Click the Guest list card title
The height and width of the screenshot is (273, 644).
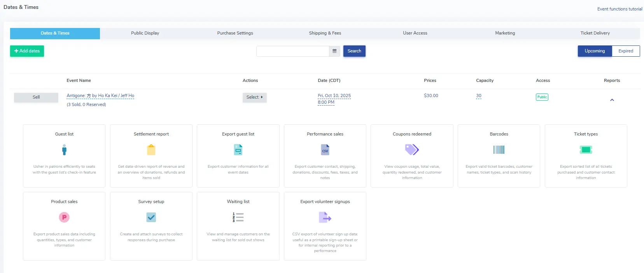tap(64, 134)
